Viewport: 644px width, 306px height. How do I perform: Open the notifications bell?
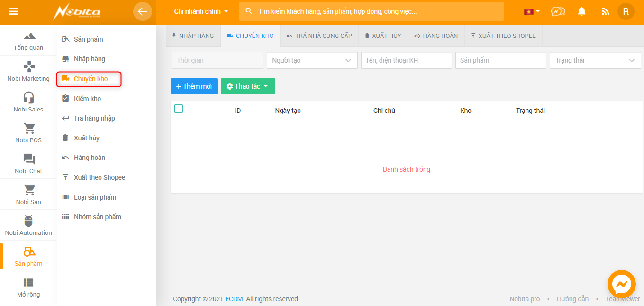(x=582, y=11)
